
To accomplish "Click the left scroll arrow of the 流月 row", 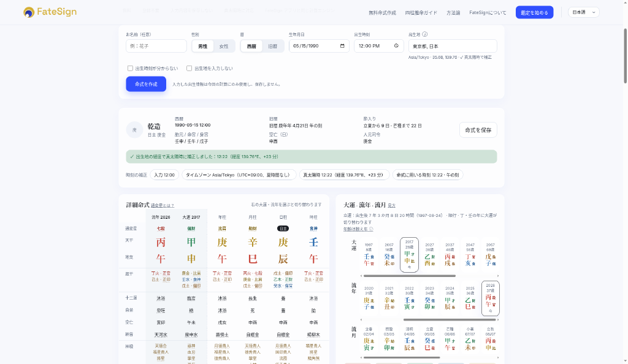I will (361, 358).
